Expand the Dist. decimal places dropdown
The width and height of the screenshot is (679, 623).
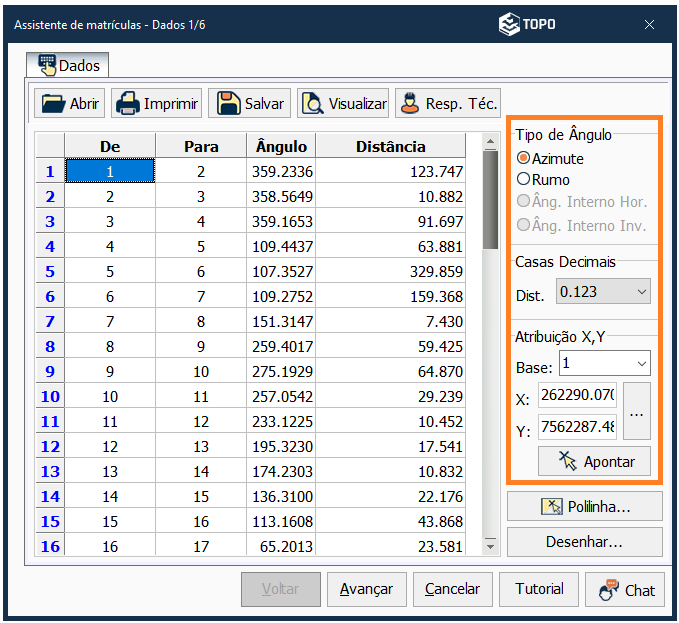point(642,292)
